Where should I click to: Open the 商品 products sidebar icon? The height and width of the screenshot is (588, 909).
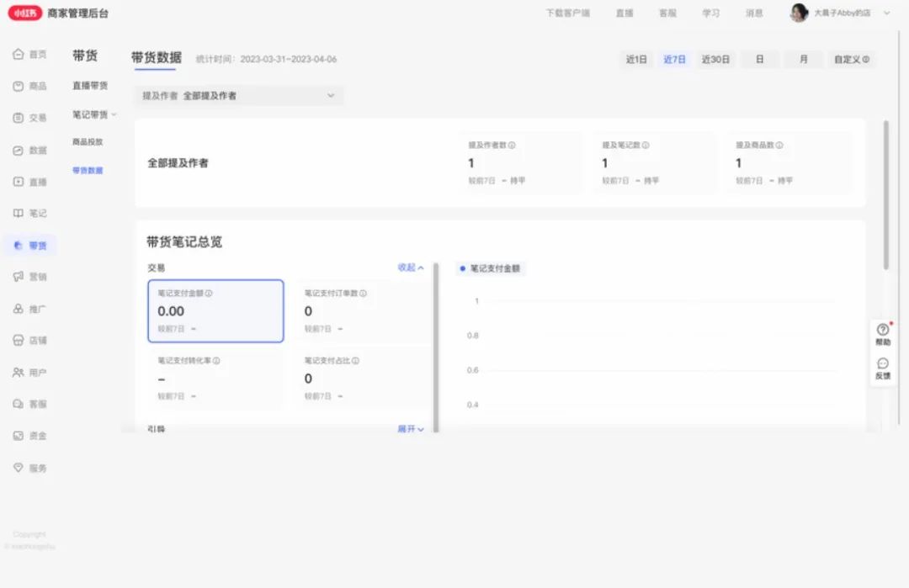18,86
